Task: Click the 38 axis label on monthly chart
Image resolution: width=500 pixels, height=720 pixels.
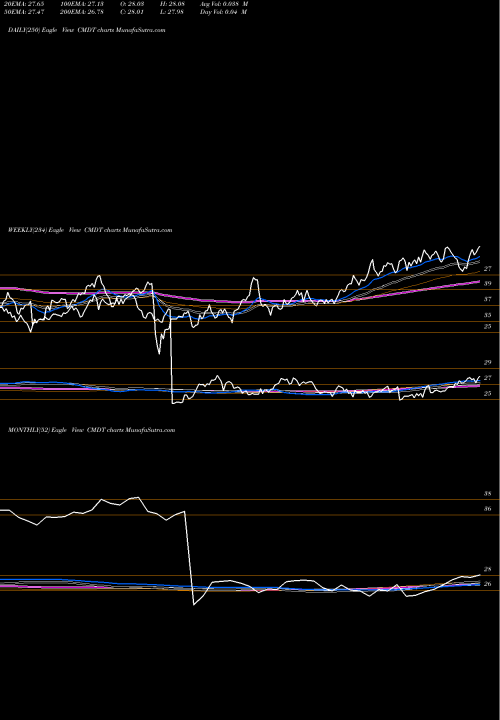Action: point(488,494)
